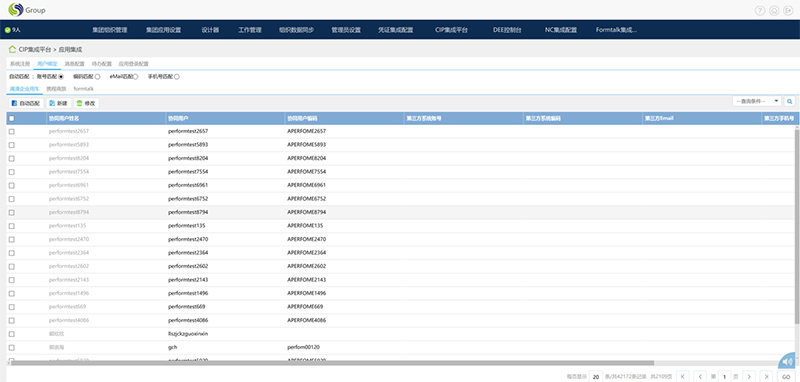This screenshot has width=800, height=382.
Task: Switch to the 消息配置 tab
Action: coord(74,64)
